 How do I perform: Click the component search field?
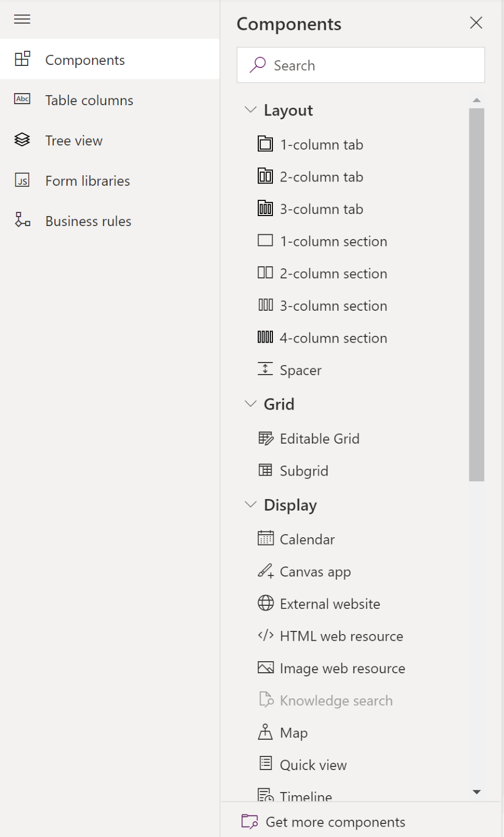pyautogui.click(x=361, y=65)
